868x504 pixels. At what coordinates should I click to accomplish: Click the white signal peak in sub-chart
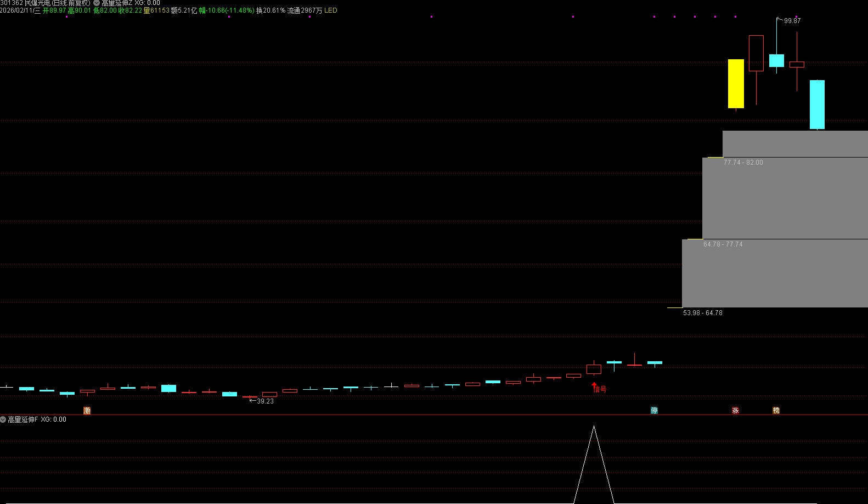[x=594, y=427]
